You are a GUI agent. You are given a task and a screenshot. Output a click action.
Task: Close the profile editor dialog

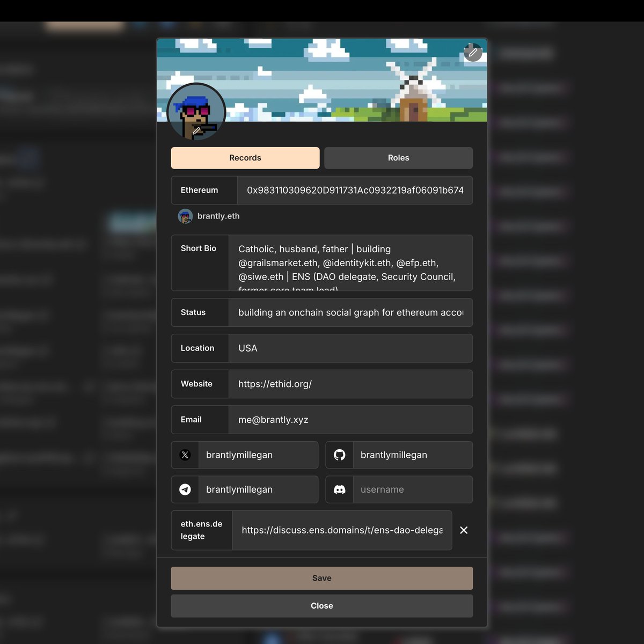coord(322,606)
